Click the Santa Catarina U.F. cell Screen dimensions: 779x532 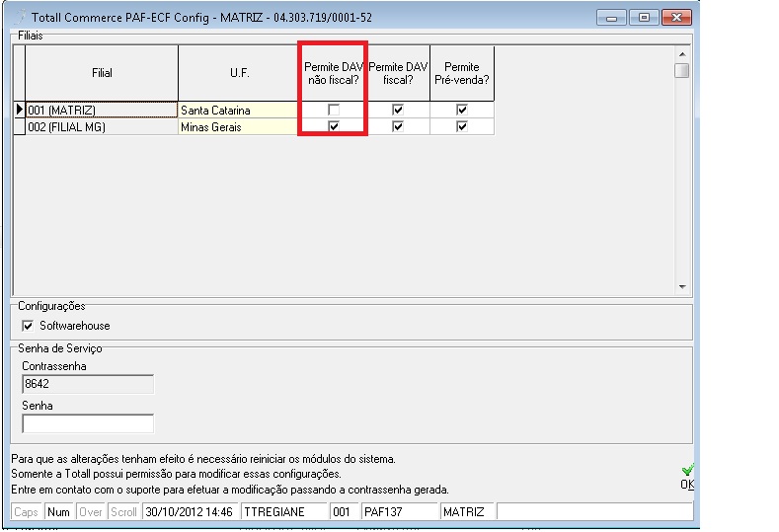pyautogui.click(x=239, y=110)
